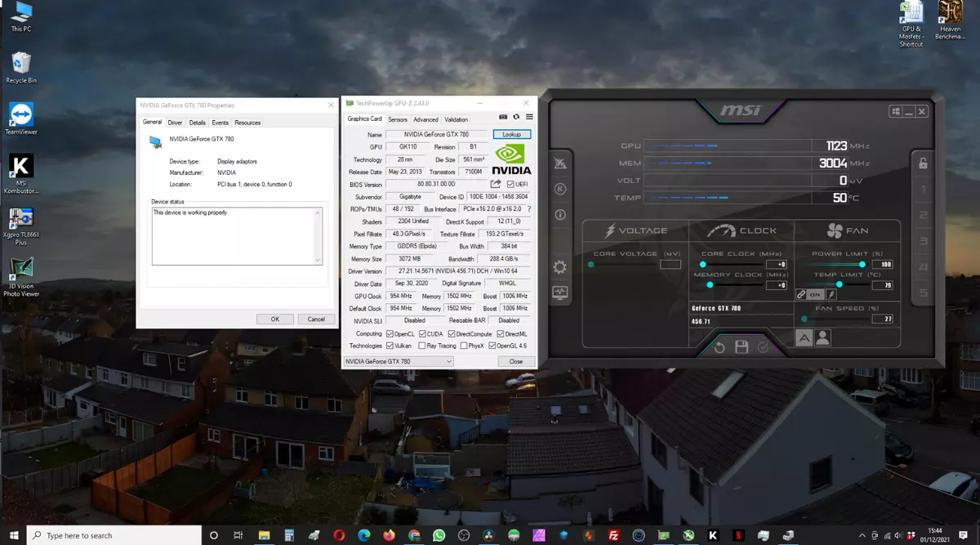980x545 pixels.
Task: Click the GPU-Z refresh icon
Action: pos(516,118)
